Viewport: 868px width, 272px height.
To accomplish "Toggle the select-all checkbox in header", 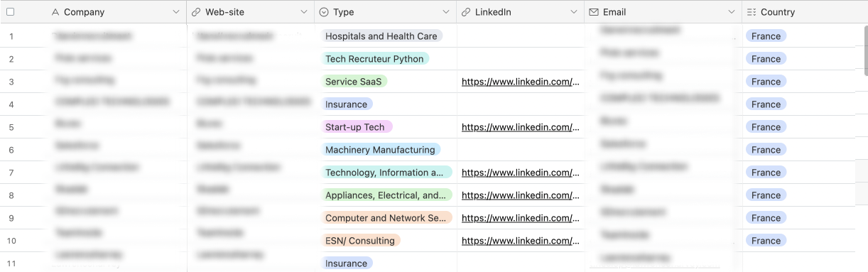I will [x=10, y=12].
